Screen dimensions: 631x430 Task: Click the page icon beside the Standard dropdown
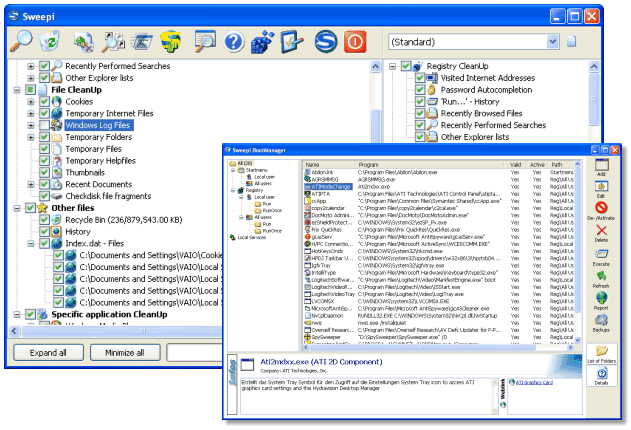[571, 41]
